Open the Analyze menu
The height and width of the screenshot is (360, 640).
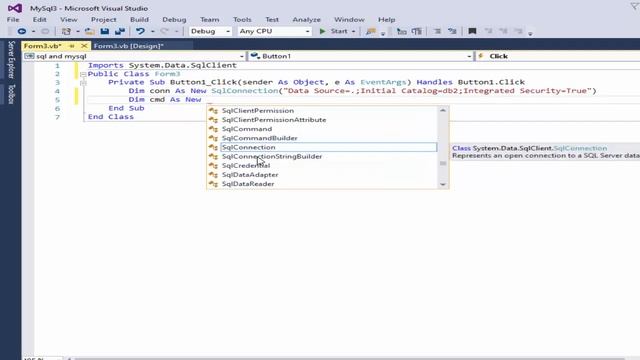point(307,20)
